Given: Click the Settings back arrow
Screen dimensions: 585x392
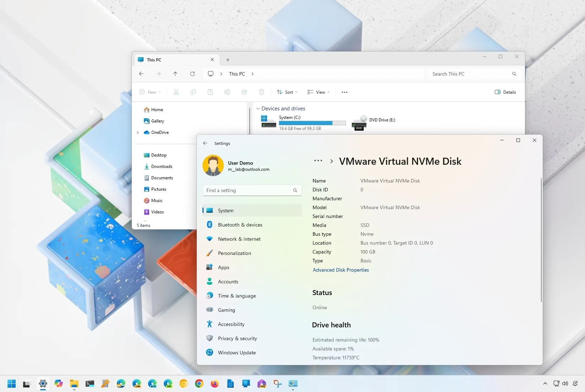Looking at the screenshot, I should tap(205, 143).
